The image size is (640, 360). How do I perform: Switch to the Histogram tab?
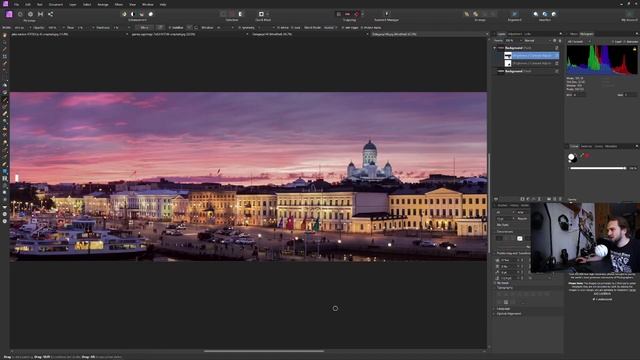pyautogui.click(x=587, y=34)
